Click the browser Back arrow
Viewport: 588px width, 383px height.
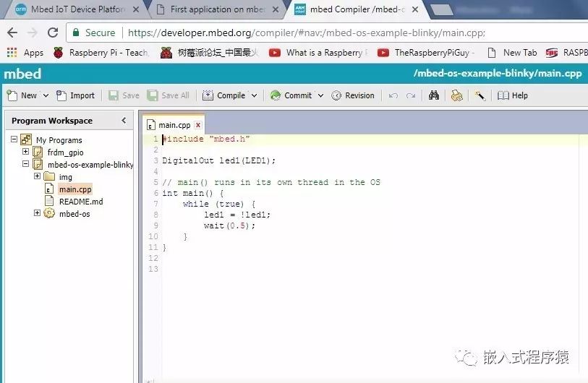12,33
